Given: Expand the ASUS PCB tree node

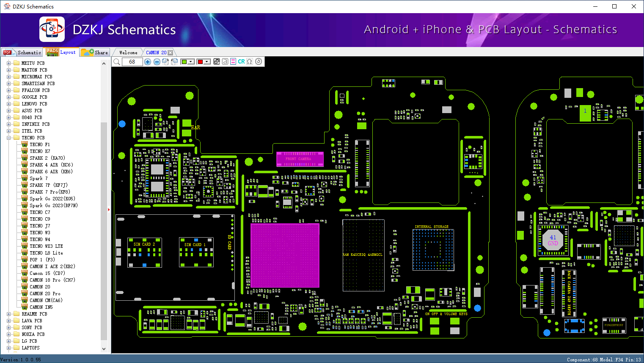Looking at the screenshot, I should (8, 111).
